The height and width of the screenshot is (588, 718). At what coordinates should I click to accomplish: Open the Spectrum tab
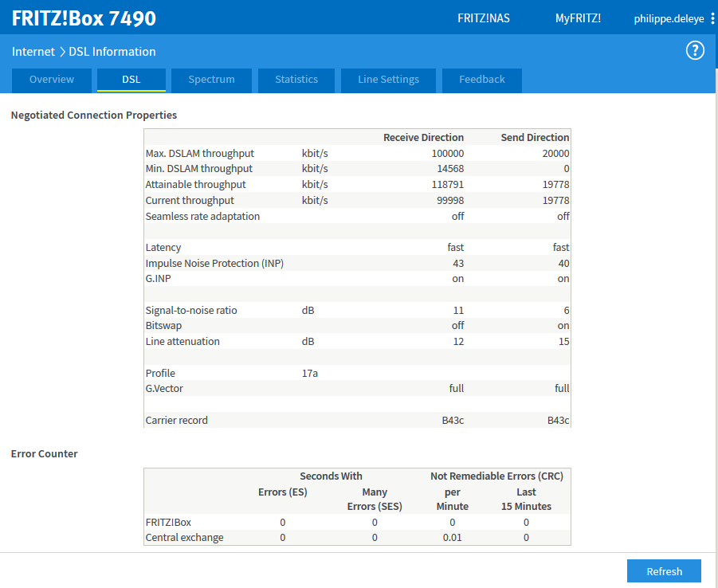[x=211, y=80]
